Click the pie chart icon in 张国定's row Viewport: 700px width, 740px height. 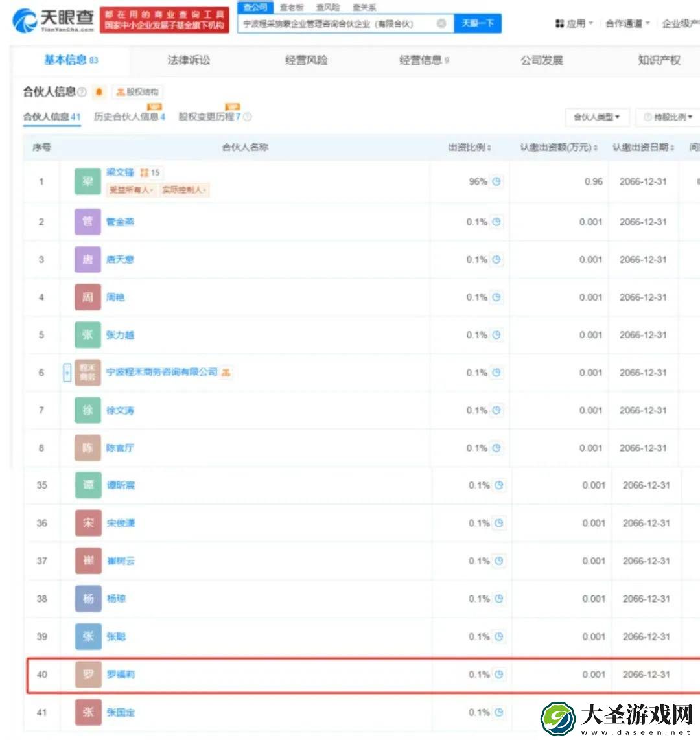499,712
